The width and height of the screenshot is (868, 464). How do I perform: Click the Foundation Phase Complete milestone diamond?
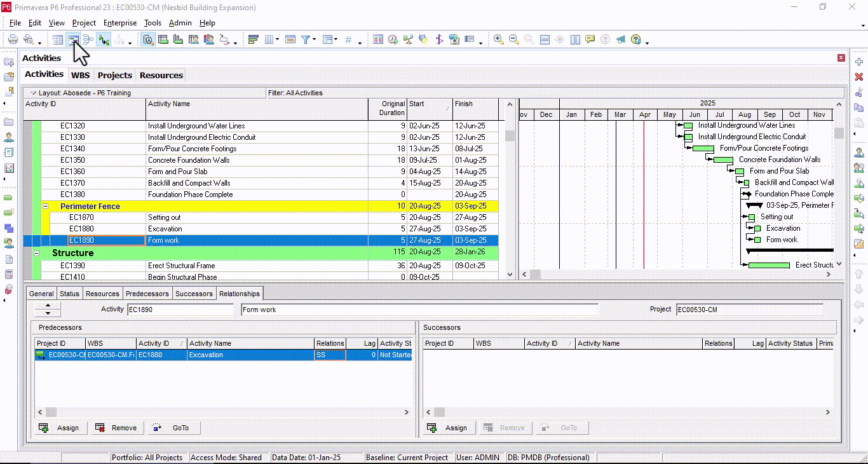click(748, 194)
